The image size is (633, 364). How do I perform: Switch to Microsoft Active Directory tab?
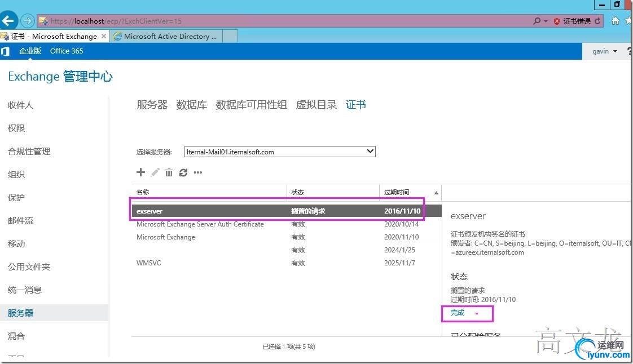pos(165,36)
